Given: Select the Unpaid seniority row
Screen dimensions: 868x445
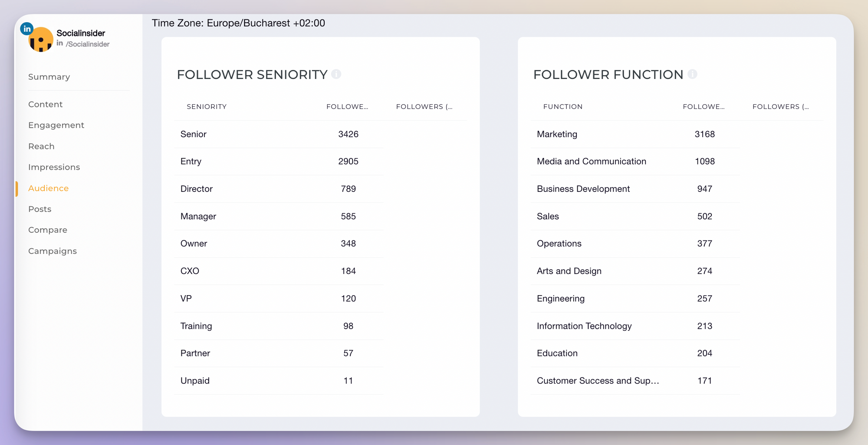Looking at the screenshot, I should point(279,380).
